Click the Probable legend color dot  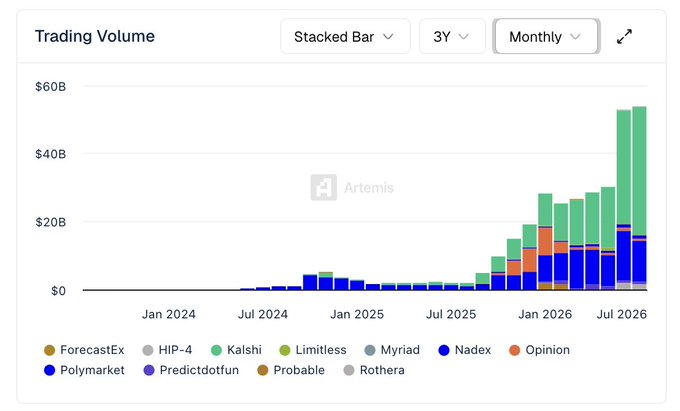[263, 370]
